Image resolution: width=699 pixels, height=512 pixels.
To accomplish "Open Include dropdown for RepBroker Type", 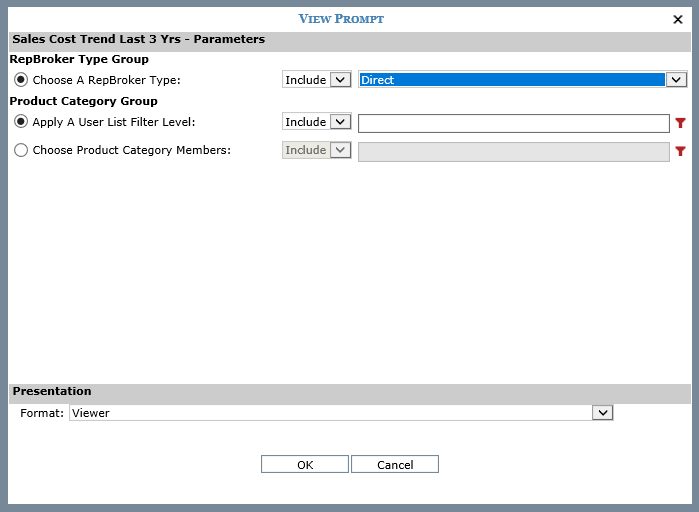I will point(316,80).
